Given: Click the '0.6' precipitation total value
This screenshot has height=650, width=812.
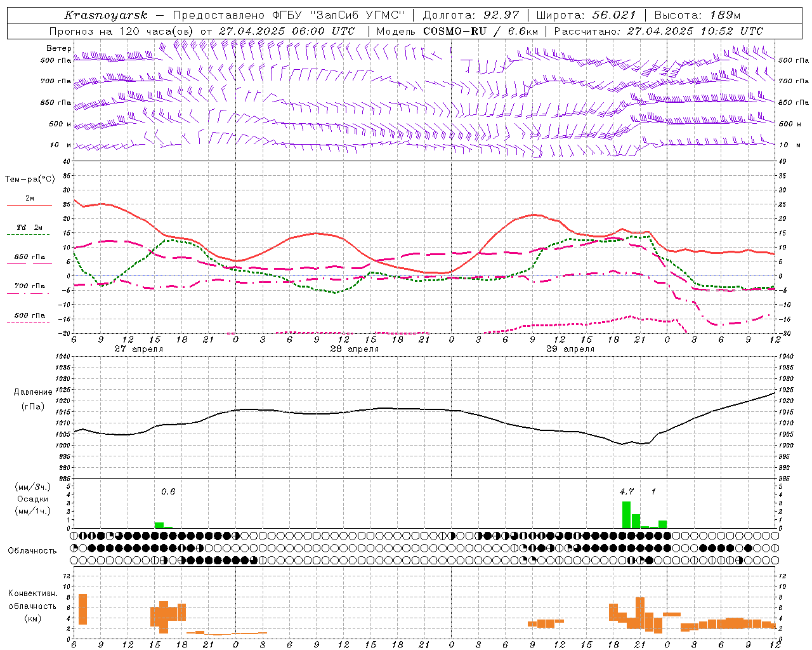Looking at the screenshot, I should pos(167,491).
